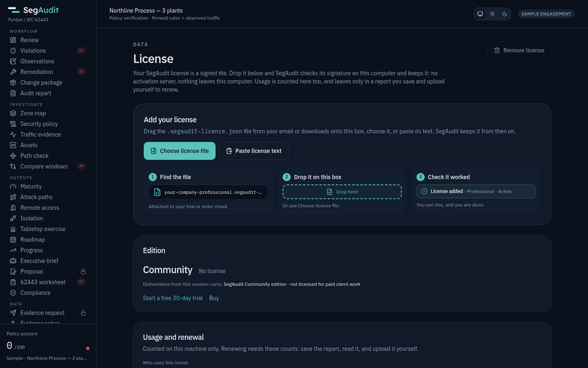
Task: Click the 35 badge beside Remediation
Action: pos(81,72)
